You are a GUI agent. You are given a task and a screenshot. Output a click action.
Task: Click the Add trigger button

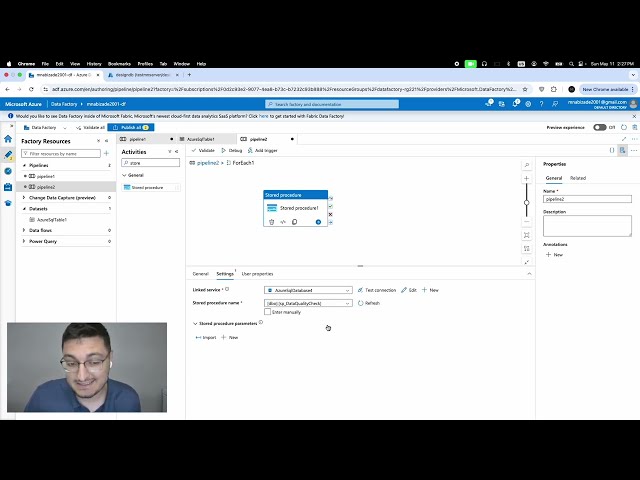point(262,151)
